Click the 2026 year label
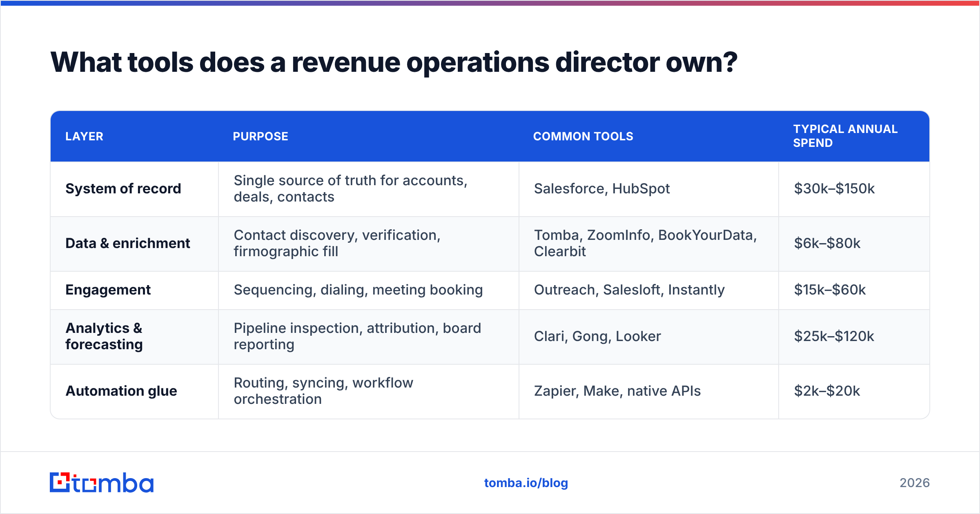980x514 pixels. 915,483
